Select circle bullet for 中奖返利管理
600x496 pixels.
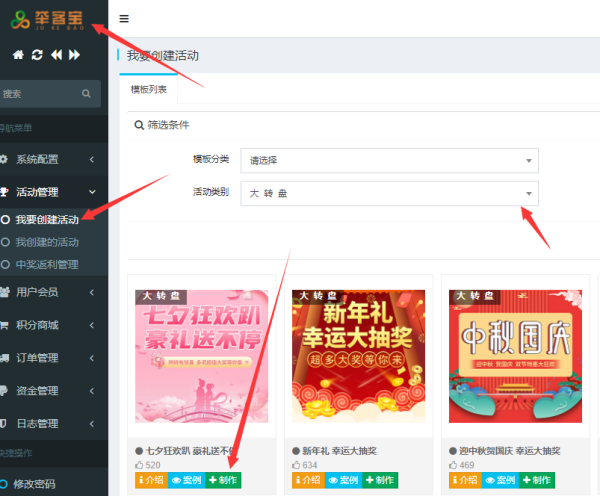tap(5, 264)
